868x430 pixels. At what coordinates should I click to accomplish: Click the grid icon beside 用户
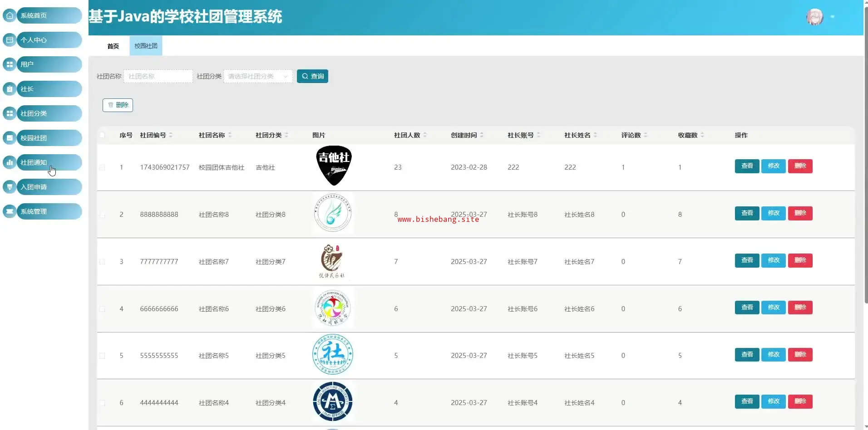pyautogui.click(x=10, y=64)
